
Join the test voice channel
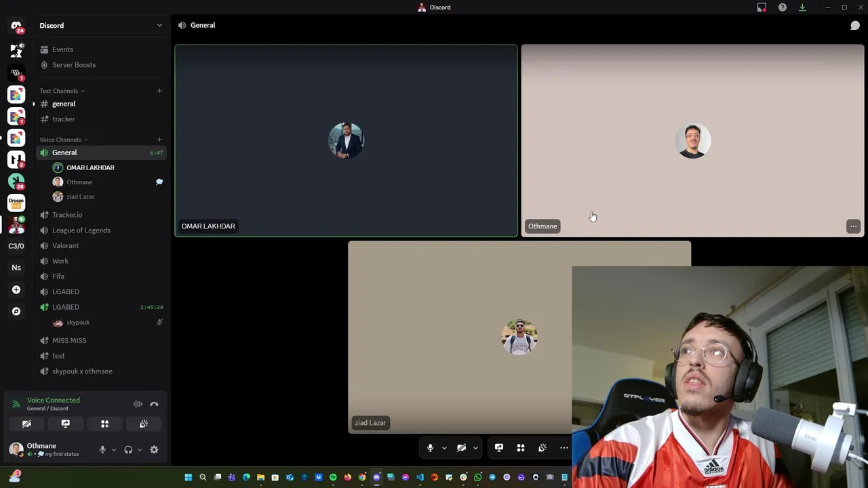point(101,356)
